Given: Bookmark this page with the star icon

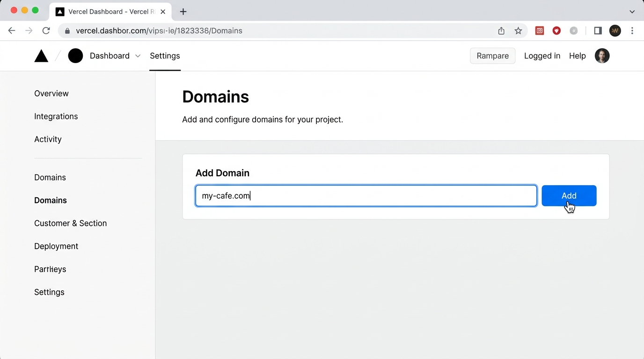Looking at the screenshot, I should (x=518, y=31).
